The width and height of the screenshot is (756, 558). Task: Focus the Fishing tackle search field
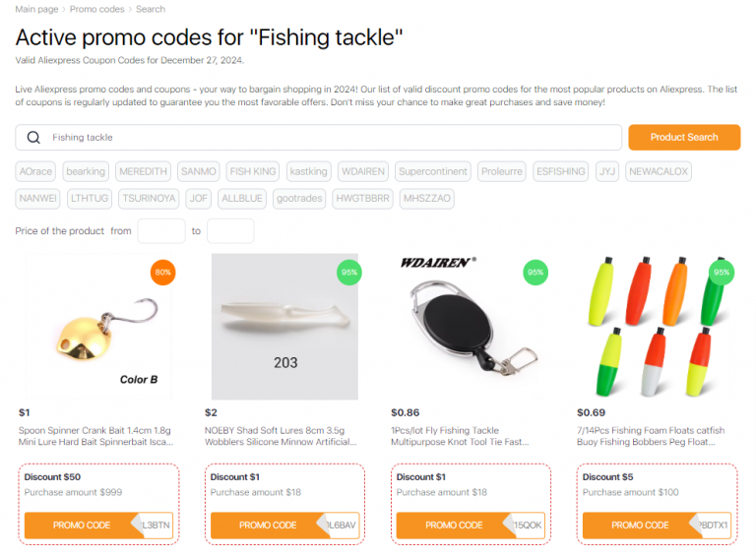[325, 138]
